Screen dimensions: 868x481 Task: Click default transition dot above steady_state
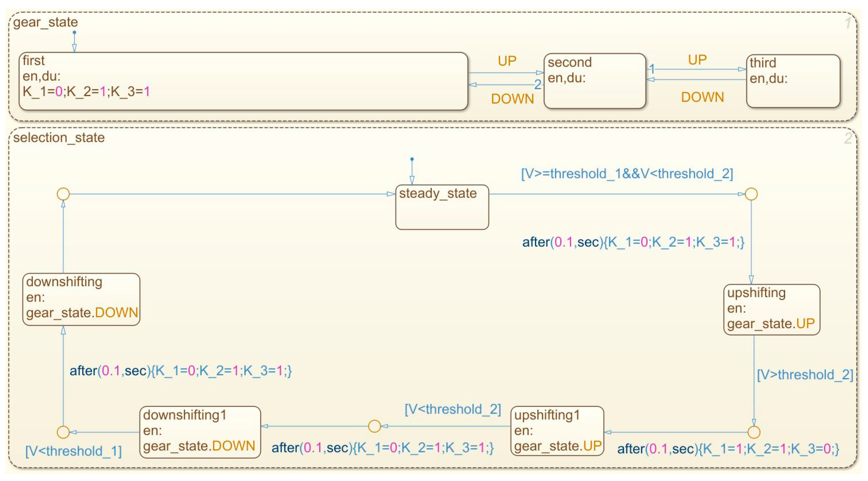(x=412, y=159)
